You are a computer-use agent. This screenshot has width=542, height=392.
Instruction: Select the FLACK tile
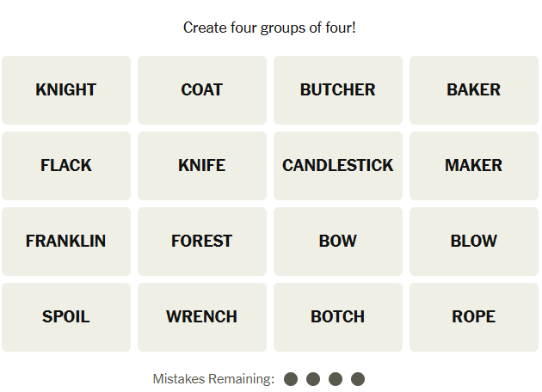point(66,166)
